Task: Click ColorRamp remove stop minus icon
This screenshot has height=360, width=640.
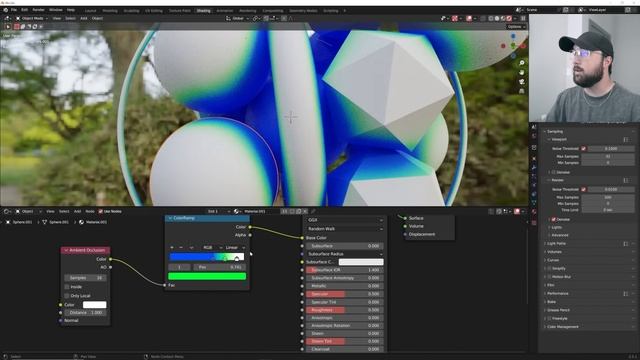Action: coord(181,247)
